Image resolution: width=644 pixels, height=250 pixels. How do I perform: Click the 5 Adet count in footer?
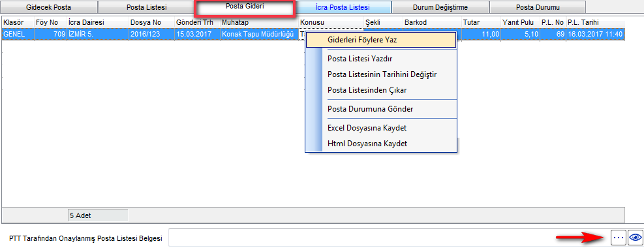98,215
